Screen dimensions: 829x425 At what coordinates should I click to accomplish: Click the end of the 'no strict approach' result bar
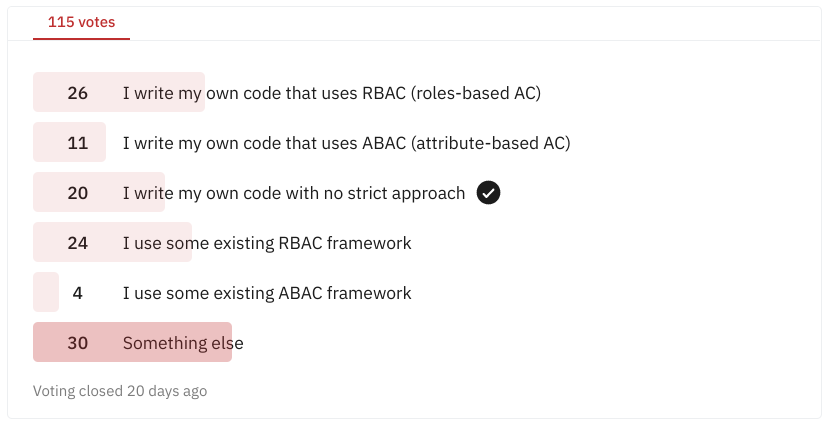[161, 193]
